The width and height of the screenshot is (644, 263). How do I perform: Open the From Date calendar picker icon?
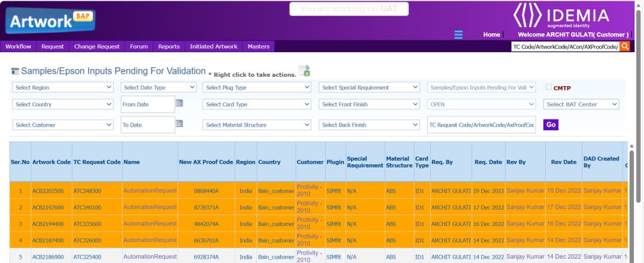click(x=179, y=103)
